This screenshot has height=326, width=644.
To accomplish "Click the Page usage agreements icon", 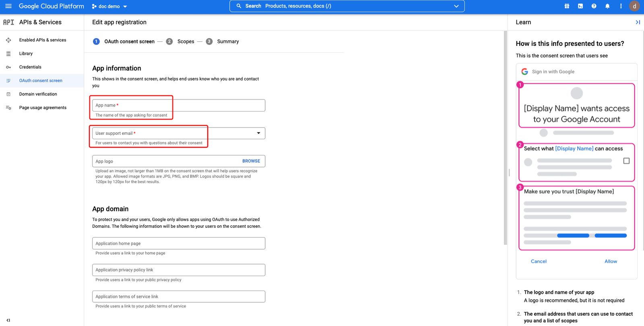I will pyautogui.click(x=8, y=107).
